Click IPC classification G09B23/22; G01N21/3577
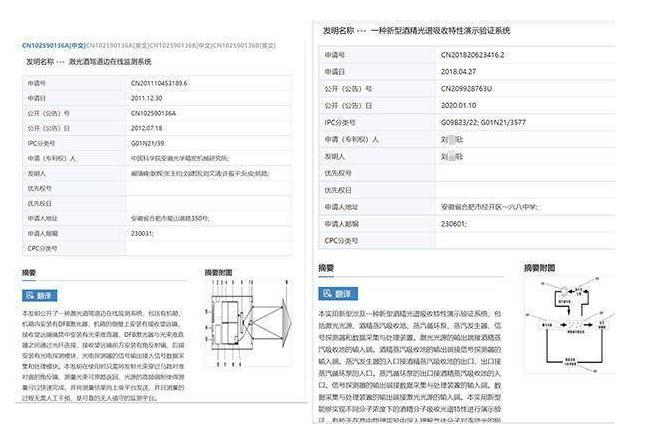647x437 pixels. (483, 122)
